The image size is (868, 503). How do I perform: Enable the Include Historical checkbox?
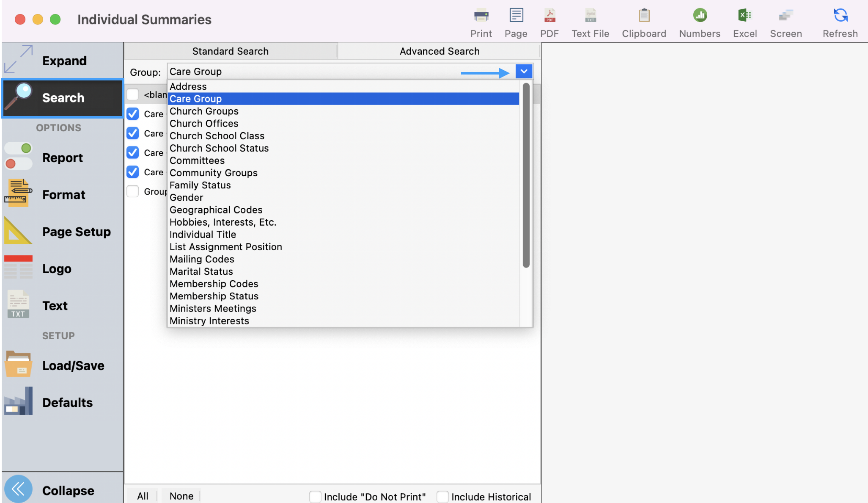click(x=442, y=496)
